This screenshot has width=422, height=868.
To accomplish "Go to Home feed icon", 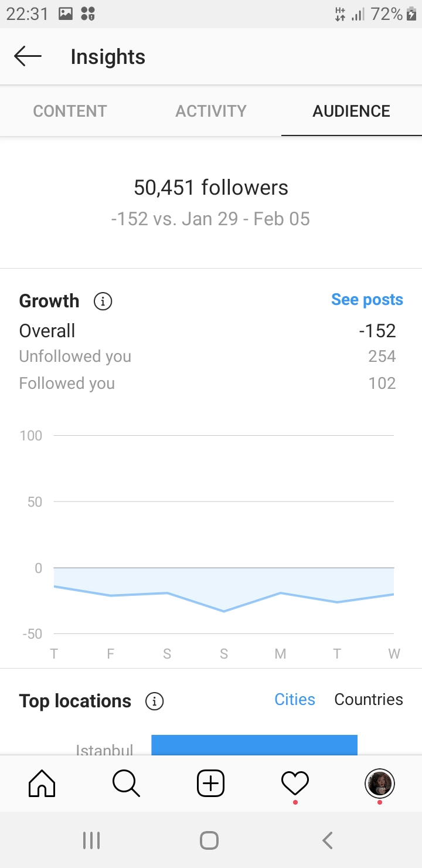I will click(x=42, y=784).
